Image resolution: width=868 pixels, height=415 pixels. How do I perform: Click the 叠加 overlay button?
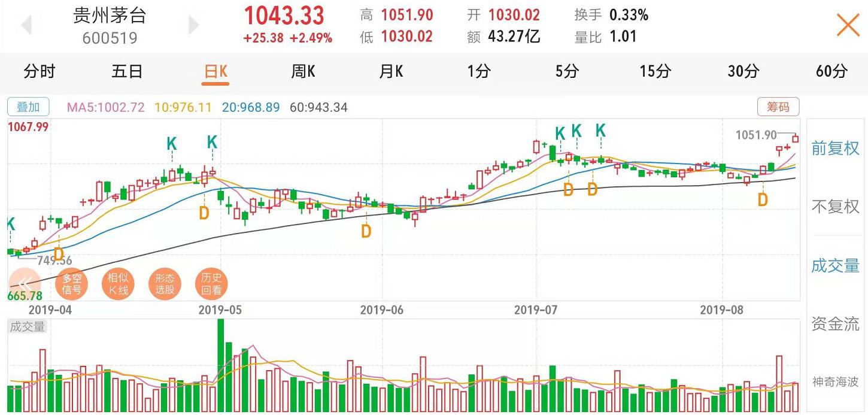coord(28,107)
